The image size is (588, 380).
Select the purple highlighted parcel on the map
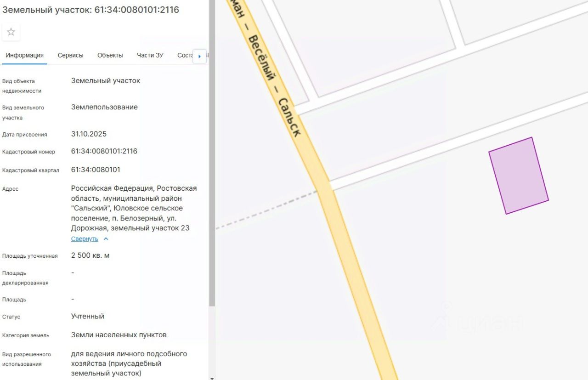[x=518, y=176]
